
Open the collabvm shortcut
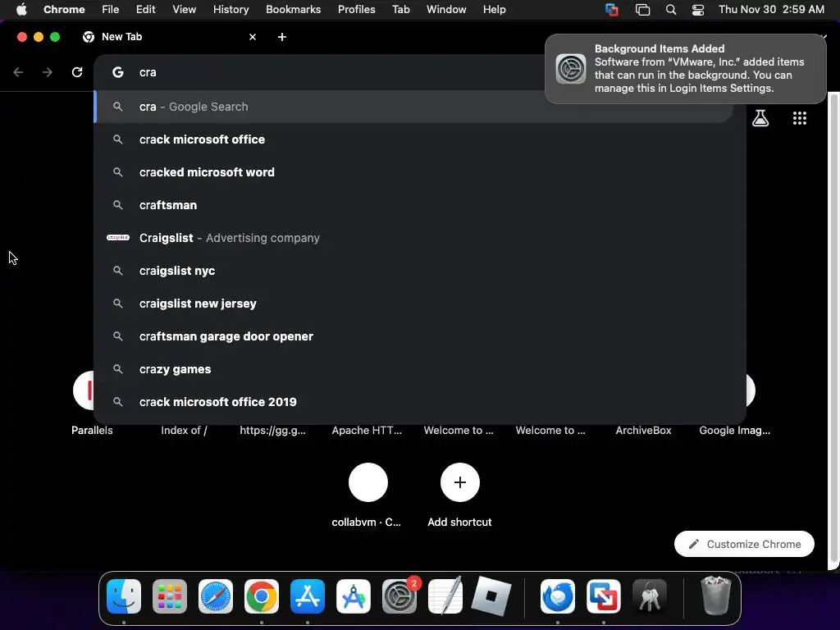coord(367,495)
